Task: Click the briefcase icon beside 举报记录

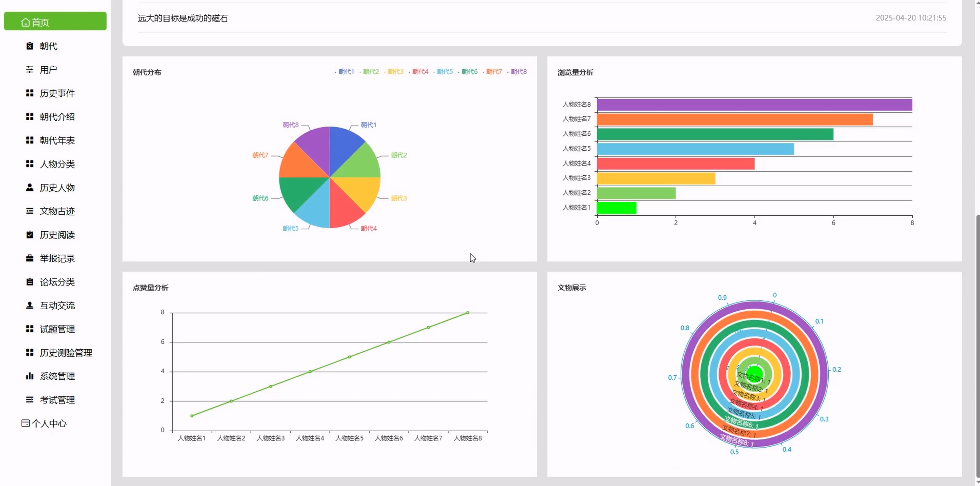Action: (x=30, y=258)
